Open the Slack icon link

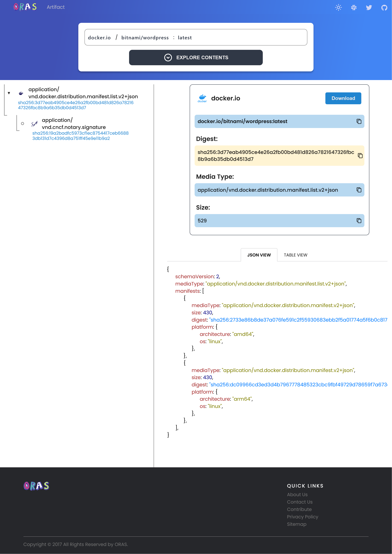[354, 8]
